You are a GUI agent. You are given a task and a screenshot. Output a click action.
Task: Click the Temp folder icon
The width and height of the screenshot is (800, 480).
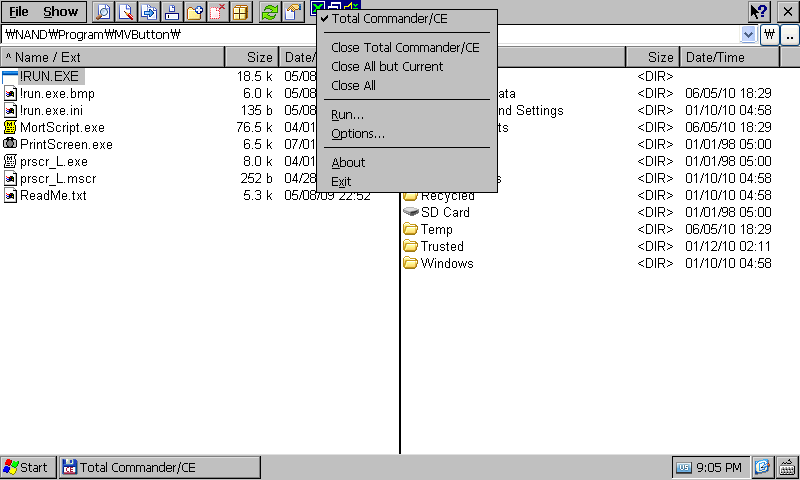click(x=410, y=229)
